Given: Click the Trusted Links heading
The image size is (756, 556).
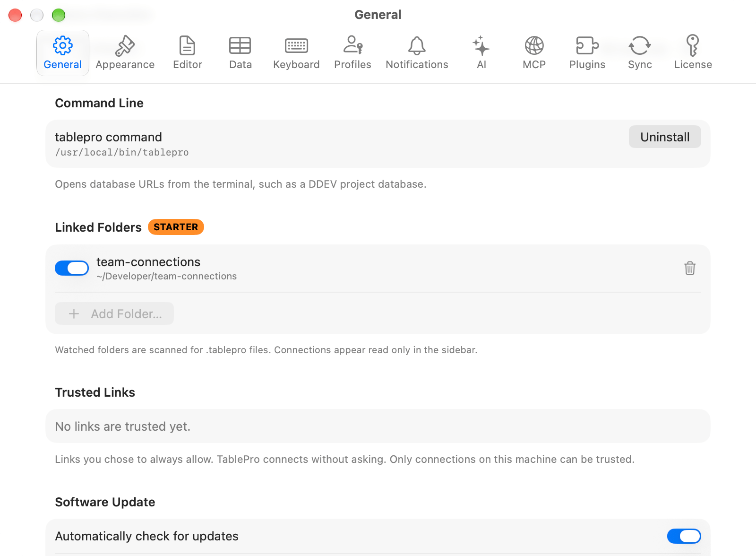Looking at the screenshot, I should pos(95,392).
